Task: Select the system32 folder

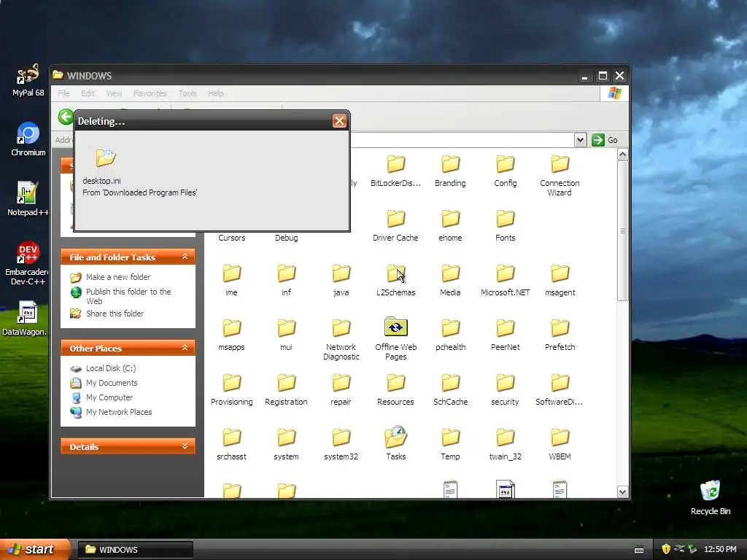Action: point(341,444)
